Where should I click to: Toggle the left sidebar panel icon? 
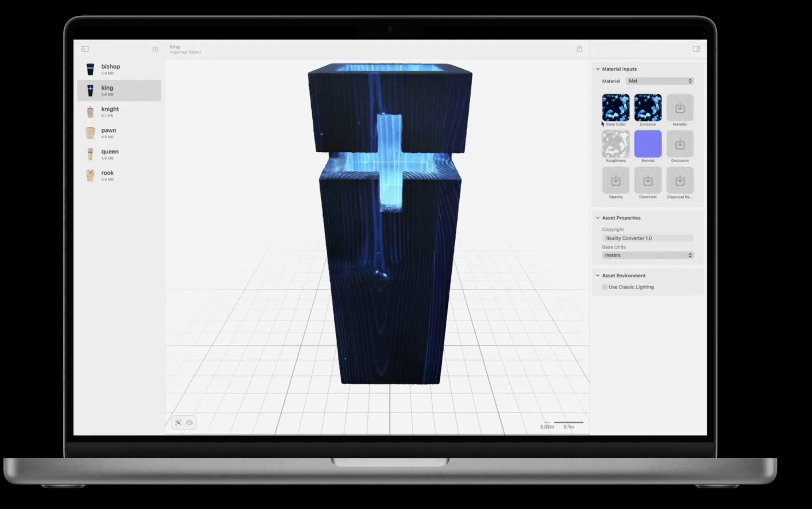pos(85,49)
